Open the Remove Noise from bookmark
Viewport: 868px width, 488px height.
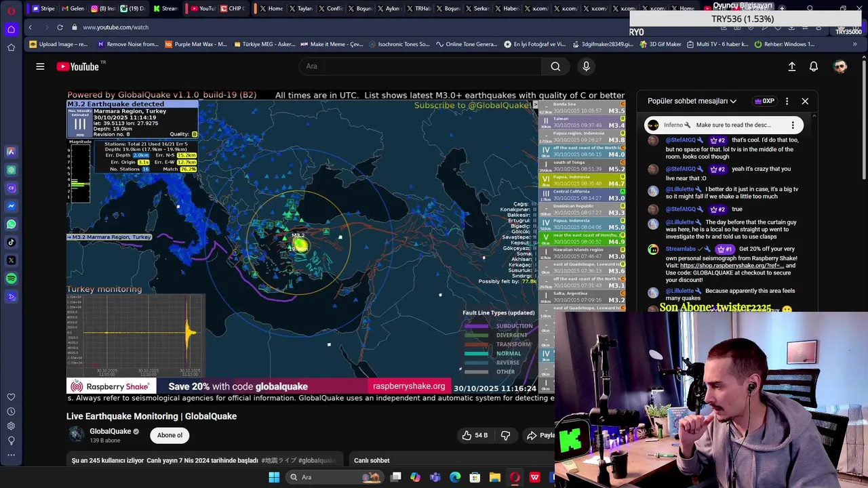[127, 44]
